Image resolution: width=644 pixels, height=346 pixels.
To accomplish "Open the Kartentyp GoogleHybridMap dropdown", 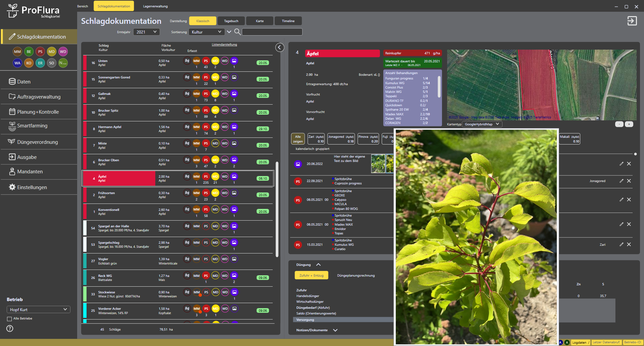I will pos(482,124).
